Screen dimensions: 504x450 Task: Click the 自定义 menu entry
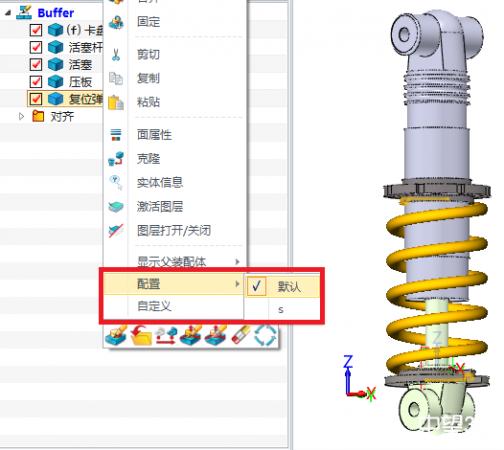[154, 306]
